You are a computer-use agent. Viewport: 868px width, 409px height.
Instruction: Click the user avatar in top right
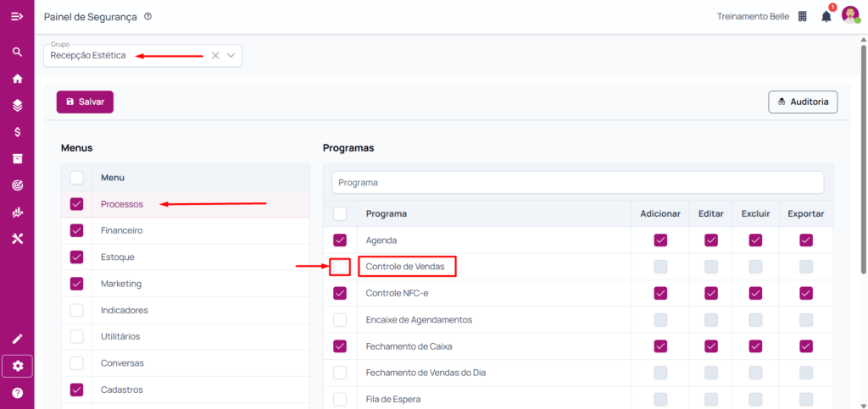pyautogui.click(x=850, y=16)
